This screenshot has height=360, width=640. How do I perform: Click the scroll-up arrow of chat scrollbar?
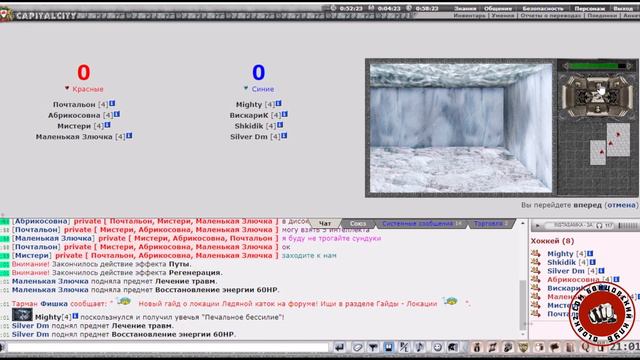(x=522, y=223)
